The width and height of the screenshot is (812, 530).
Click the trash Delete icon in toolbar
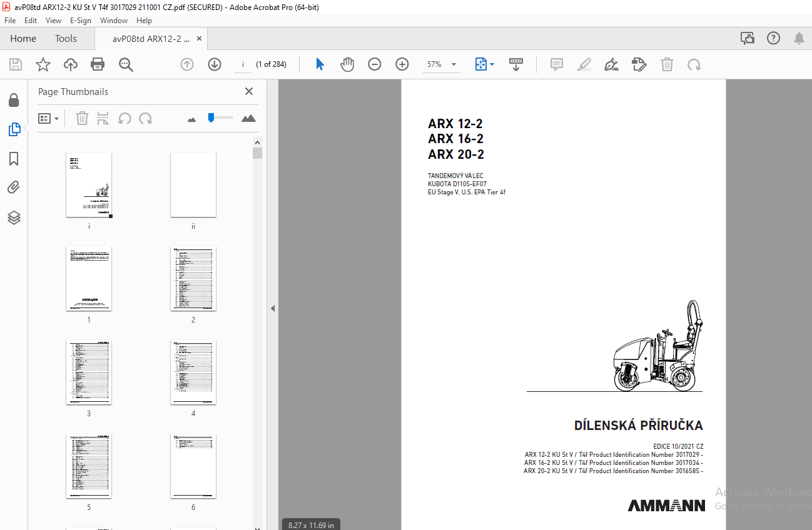(x=667, y=64)
